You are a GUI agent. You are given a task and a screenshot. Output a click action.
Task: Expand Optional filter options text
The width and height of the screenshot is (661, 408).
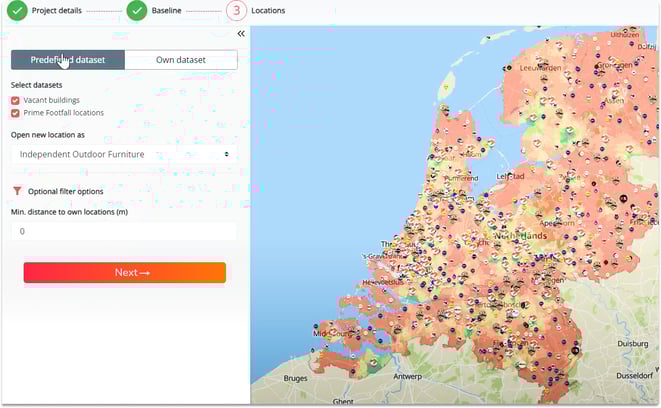pyautogui.click(x=65, y=191)
